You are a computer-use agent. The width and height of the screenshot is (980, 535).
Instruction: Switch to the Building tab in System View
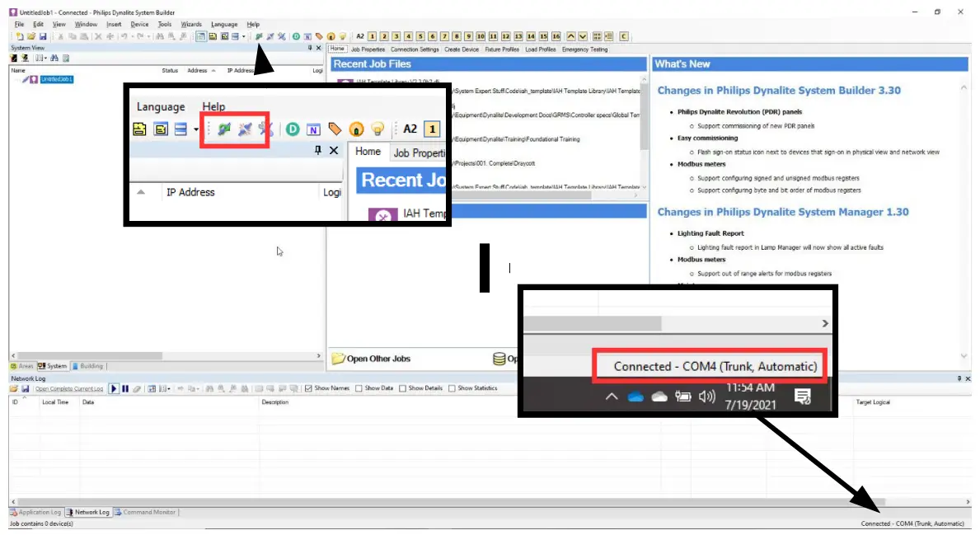[87, 366]
